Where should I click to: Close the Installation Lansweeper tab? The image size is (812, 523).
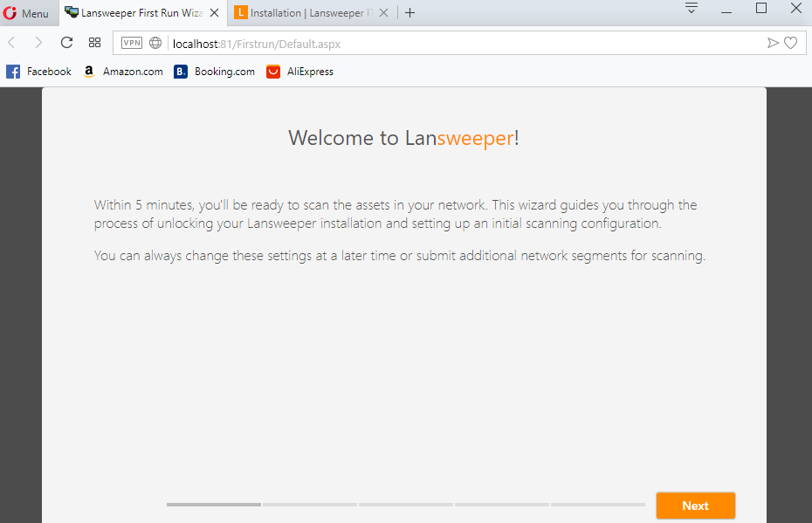[383, 13]
